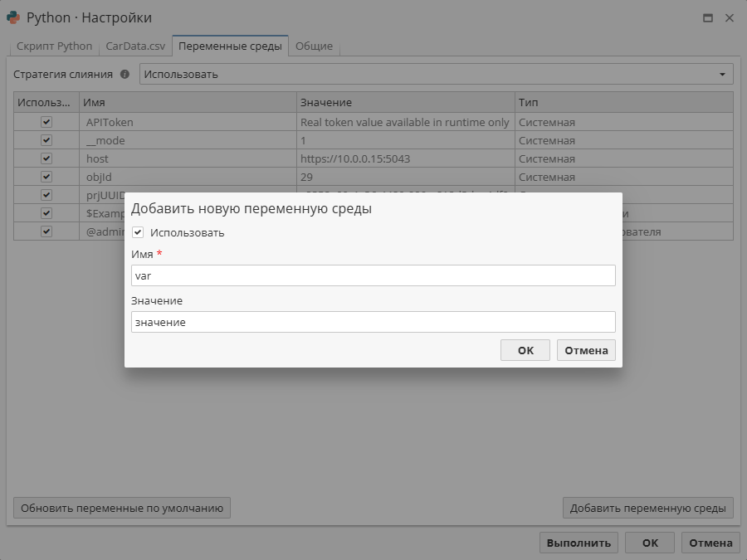
Task: Click the Значение input field in the dialog
Action: (x=373, y=321)
